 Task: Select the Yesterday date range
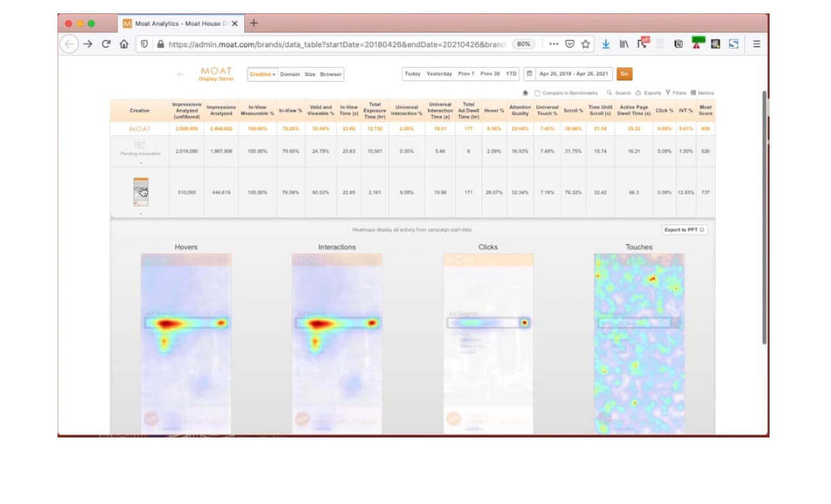pyautogui.click(x=439, y=74)
